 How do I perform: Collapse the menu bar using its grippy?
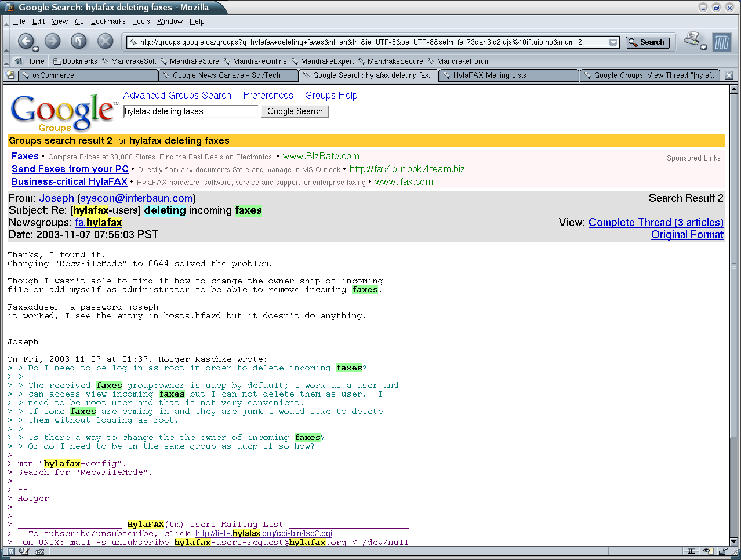point(6,21)
